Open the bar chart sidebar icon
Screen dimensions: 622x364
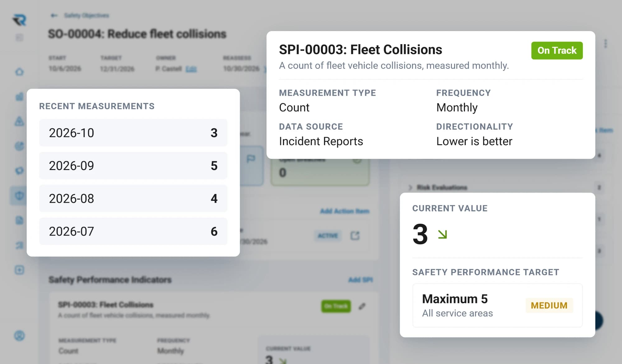point(19,96)
